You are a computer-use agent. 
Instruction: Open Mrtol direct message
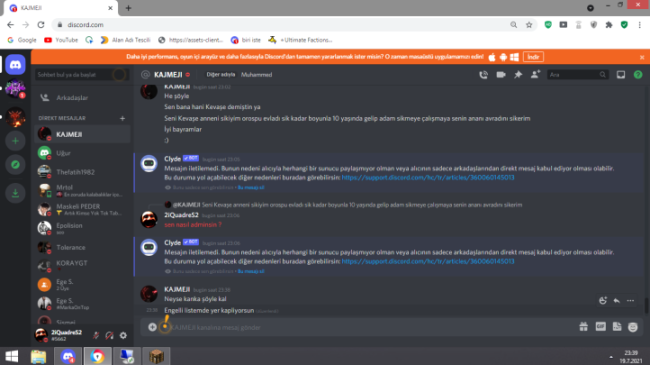click(x=82, y=190)
